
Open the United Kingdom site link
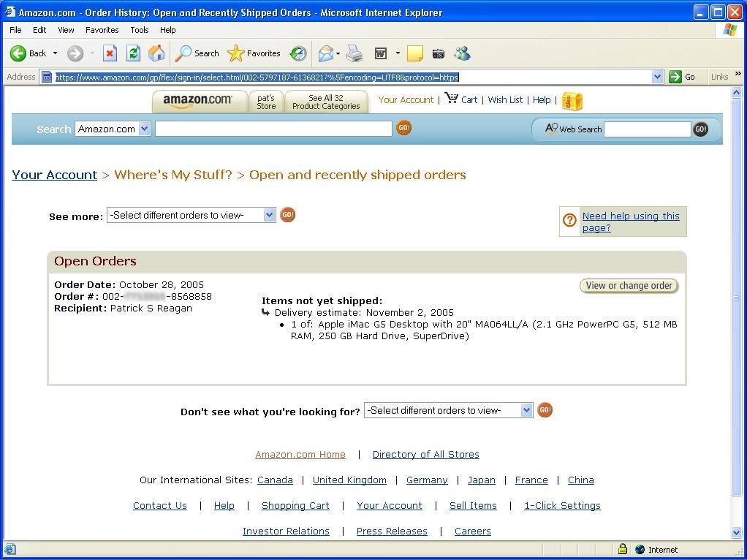coord(349,480)
